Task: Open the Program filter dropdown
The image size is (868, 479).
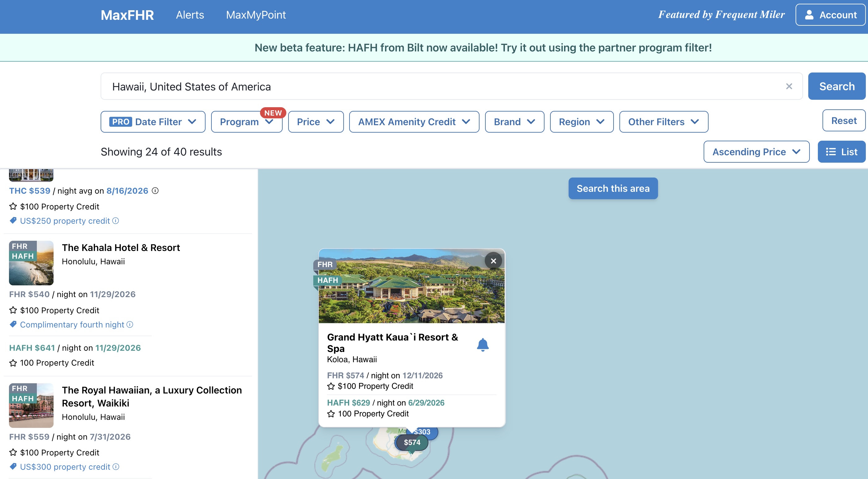Action: click(247, 122)
